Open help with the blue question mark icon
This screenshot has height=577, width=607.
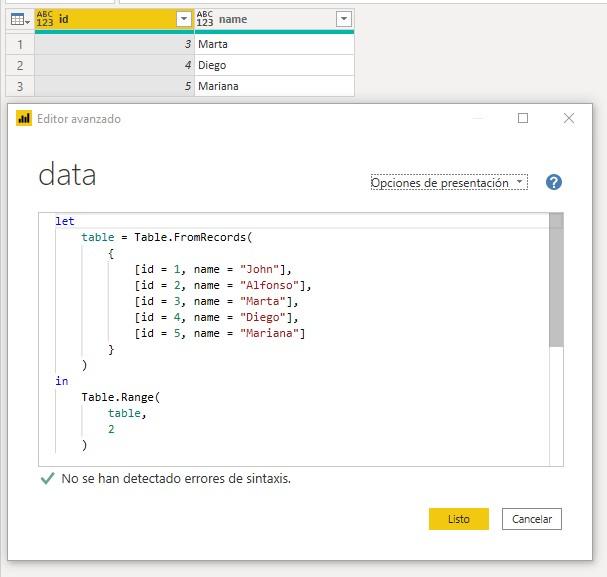coord(554,182)
